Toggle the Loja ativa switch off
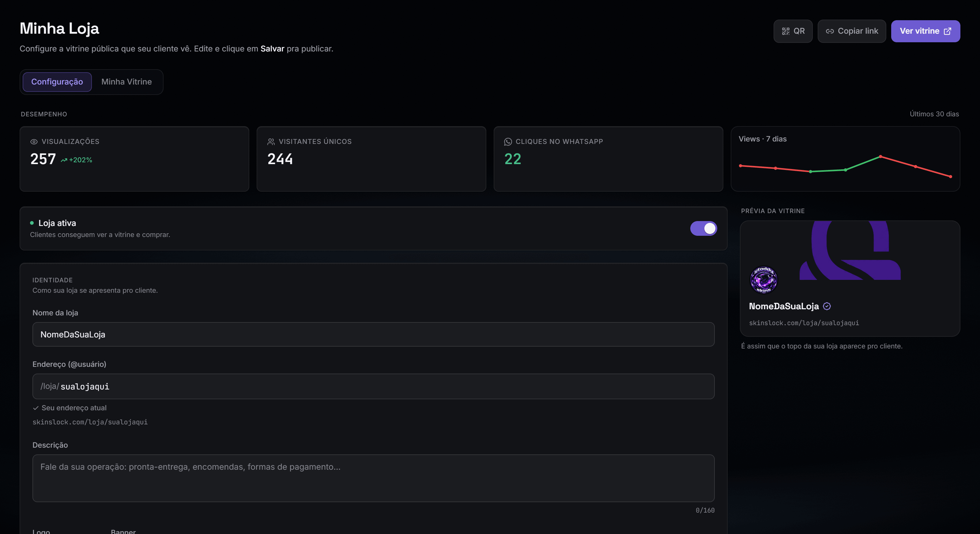Viewport: 980px width, 534px height. point(703,228)
